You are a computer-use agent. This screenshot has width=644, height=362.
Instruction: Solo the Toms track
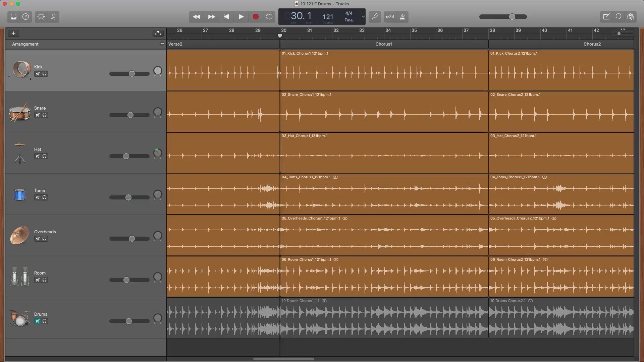44,197
